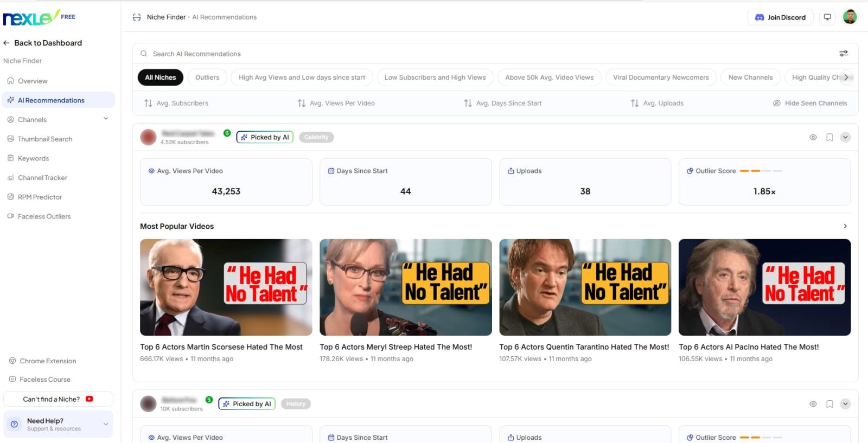Select AI Recommendations in sidebar
The height and width of the screenshot is (443, 868).
pos(58,100)
